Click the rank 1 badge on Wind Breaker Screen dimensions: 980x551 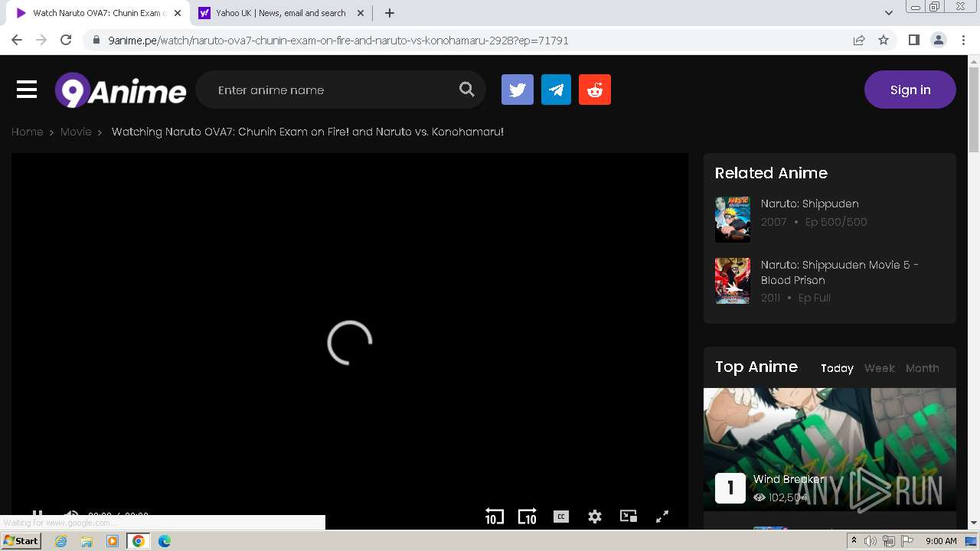pos(730,488)
